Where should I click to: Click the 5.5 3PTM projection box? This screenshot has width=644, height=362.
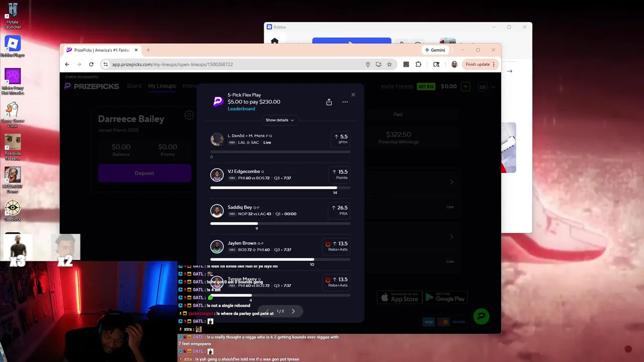point(341,139)
